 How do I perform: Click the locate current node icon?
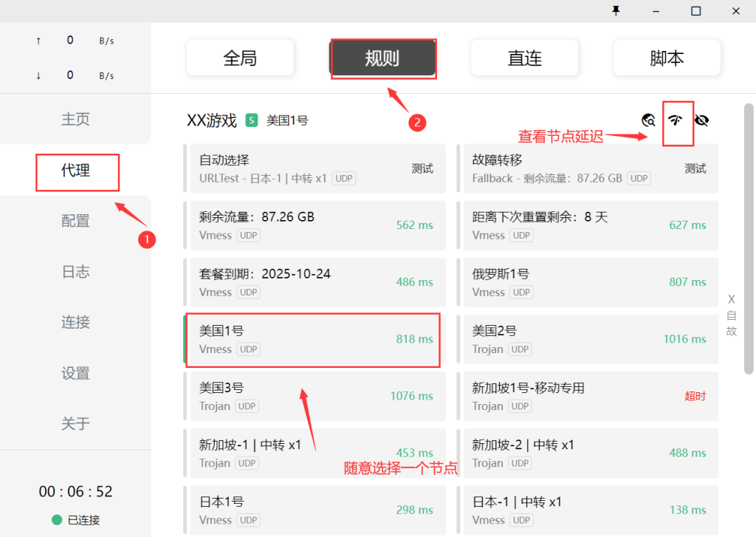point(648,120)
